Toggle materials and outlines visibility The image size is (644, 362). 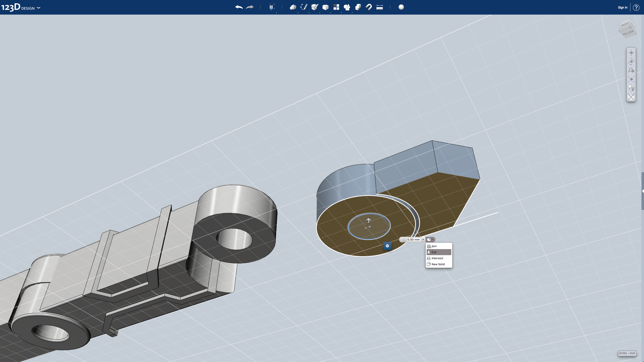(x=631, y=88)
